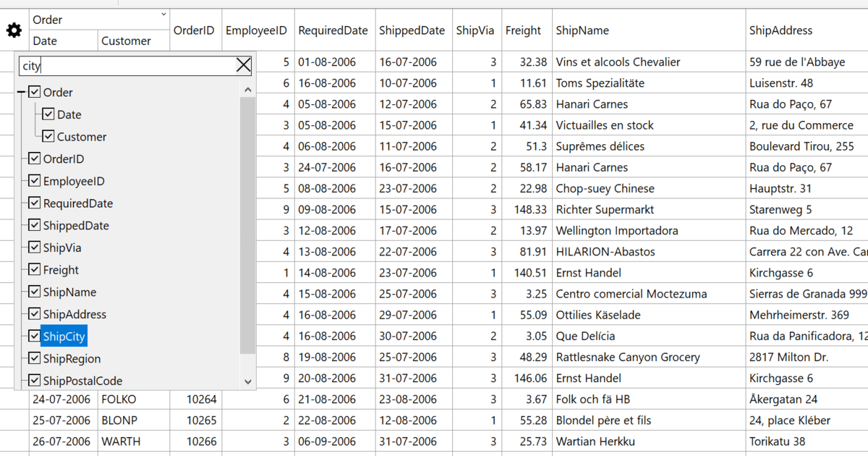Click the OrderID column header
Image resolution: width=868 pixels, height=456 pixels.
(x=195, y=30)
